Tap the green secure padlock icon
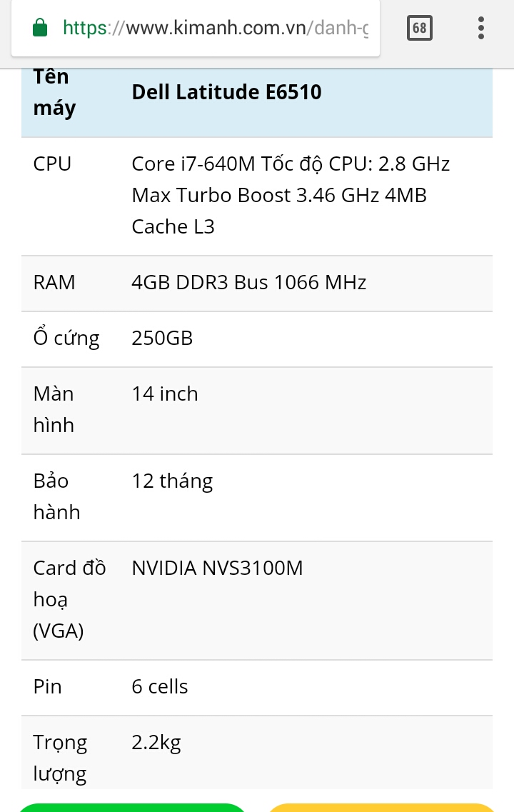The image size is (514, 812). point(40,27)
